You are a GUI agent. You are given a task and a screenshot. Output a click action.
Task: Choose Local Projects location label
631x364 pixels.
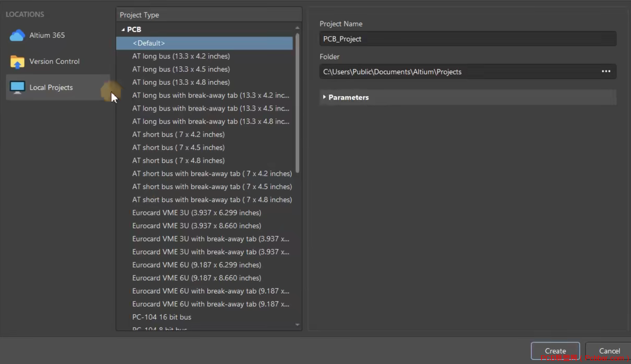[x=51, y=87]
